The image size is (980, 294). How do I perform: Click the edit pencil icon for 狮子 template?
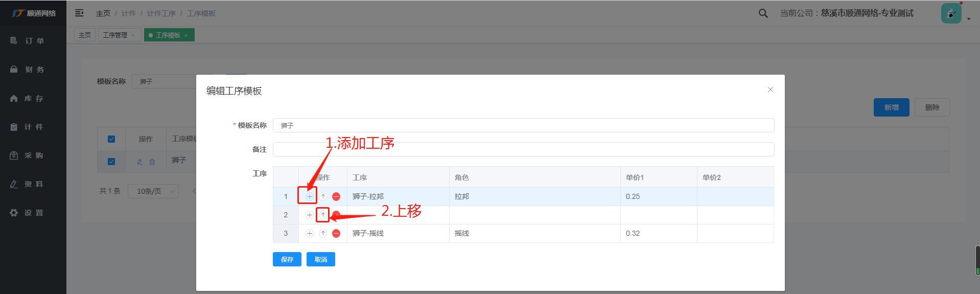tap(139, 162)
